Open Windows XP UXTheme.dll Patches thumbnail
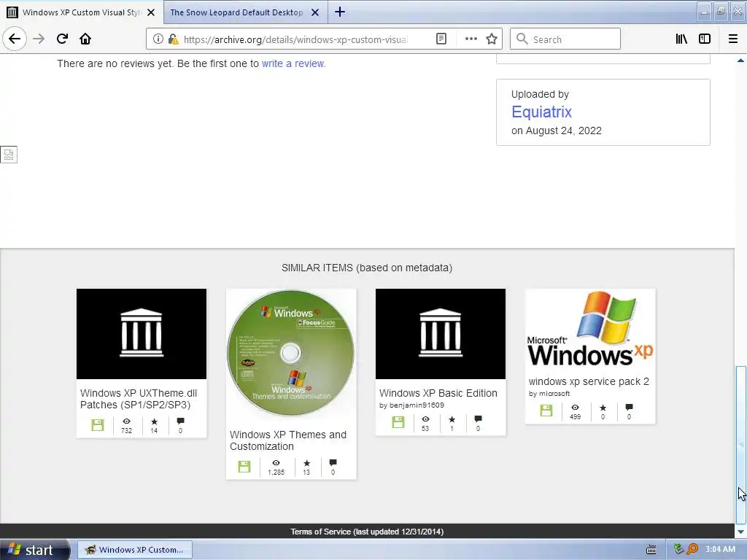747x560 pixels. pos(142,334)
